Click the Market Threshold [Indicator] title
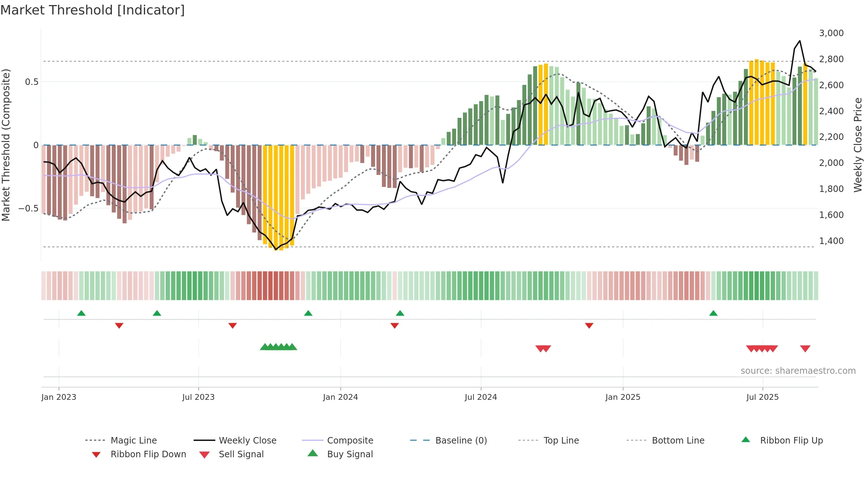868x488 pixels. pos(93,10)
